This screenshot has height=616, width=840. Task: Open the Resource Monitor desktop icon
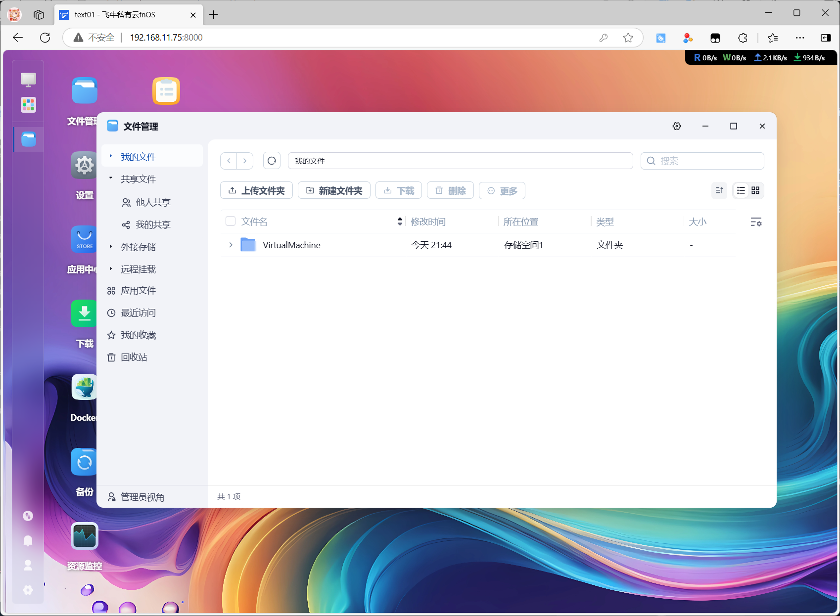(85, 536)
